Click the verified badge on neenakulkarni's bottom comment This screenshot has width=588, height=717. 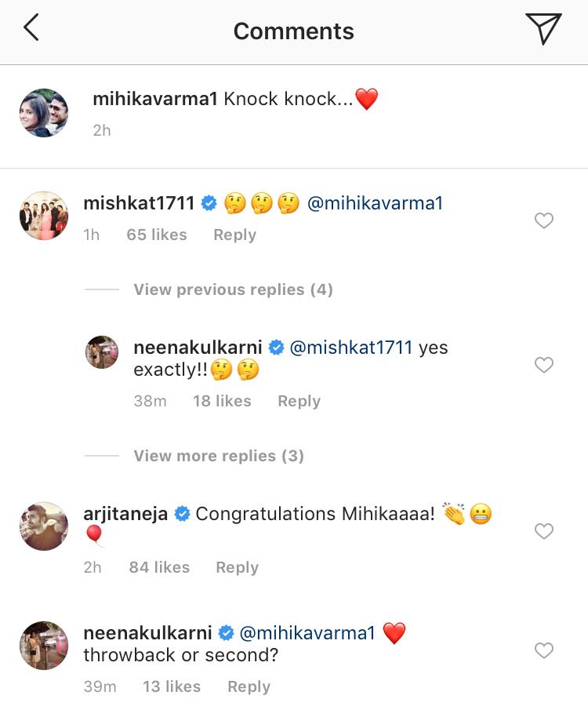click(227, 631)
